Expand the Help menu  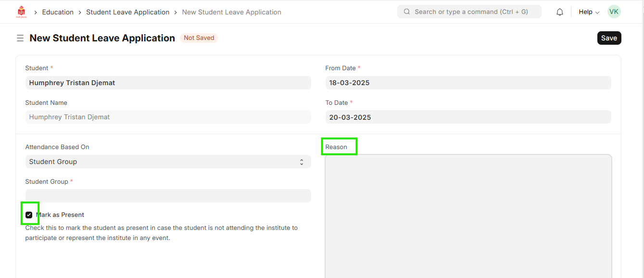[589, 12]
